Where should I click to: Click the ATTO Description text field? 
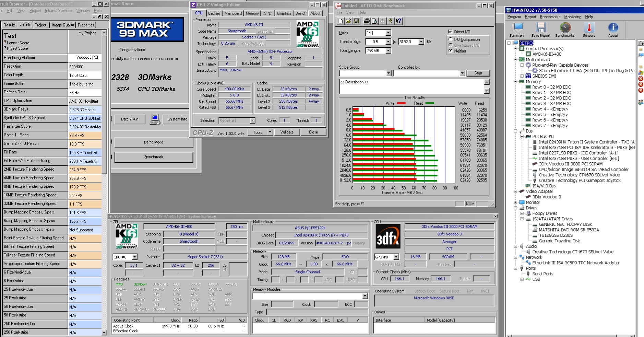[412, 86]
